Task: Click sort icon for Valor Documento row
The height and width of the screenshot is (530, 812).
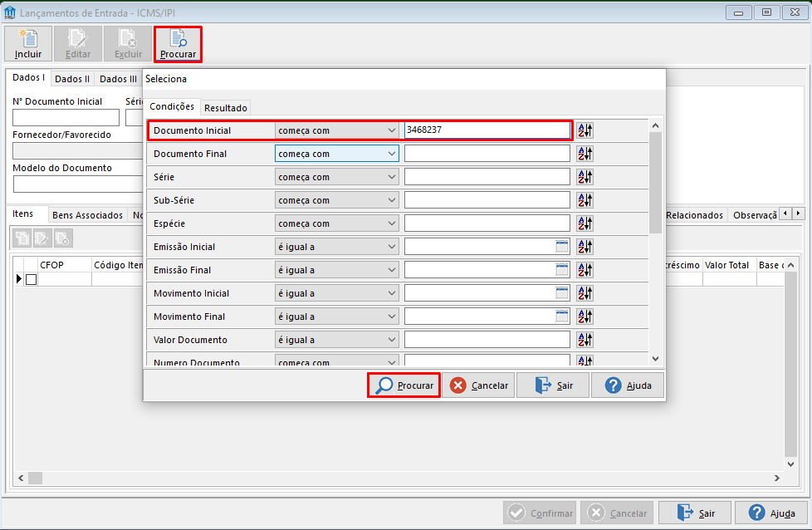Action: [585, 340]
